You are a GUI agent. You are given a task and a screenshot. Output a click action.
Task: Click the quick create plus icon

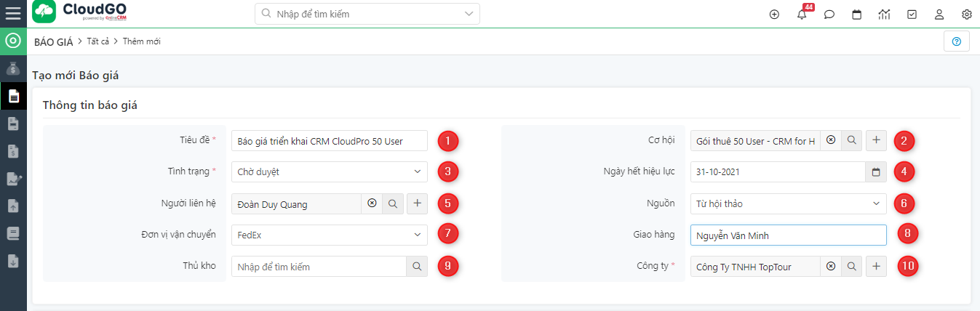(774, 14)
